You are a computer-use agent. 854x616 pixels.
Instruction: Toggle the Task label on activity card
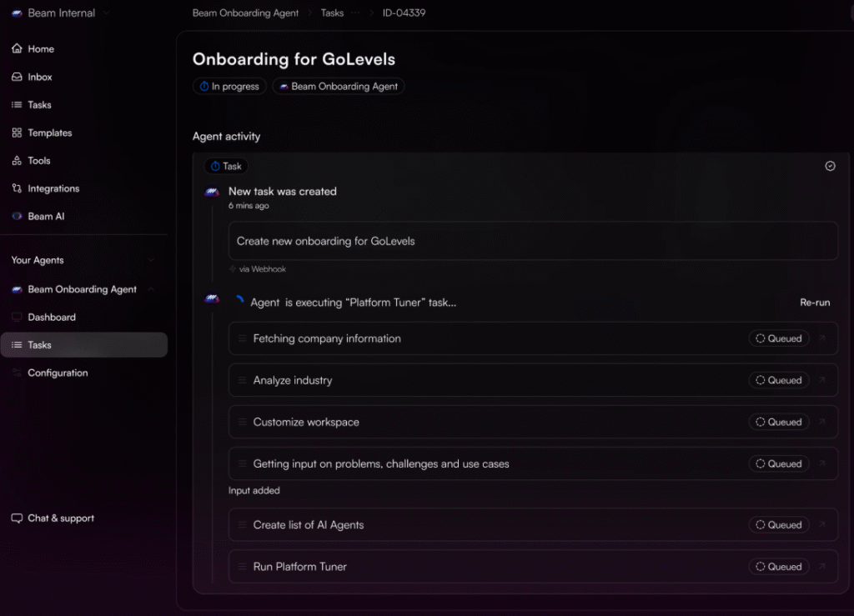pyautogui.click(x=225, y=166)
